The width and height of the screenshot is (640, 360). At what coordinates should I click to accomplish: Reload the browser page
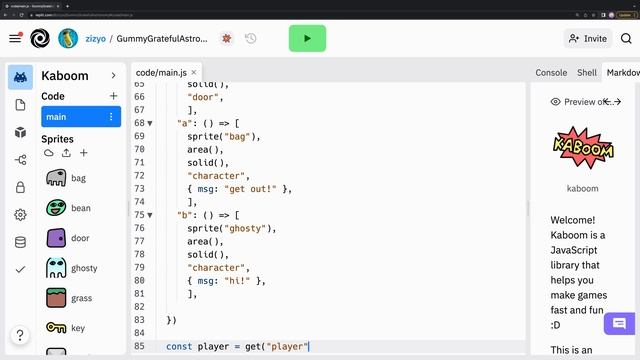point(22,15)
